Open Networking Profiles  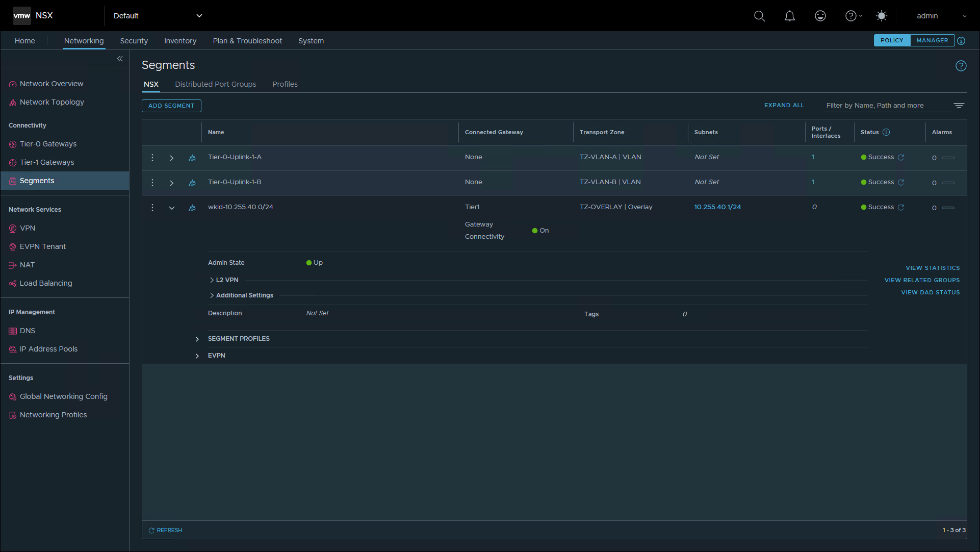click(53, 415)
